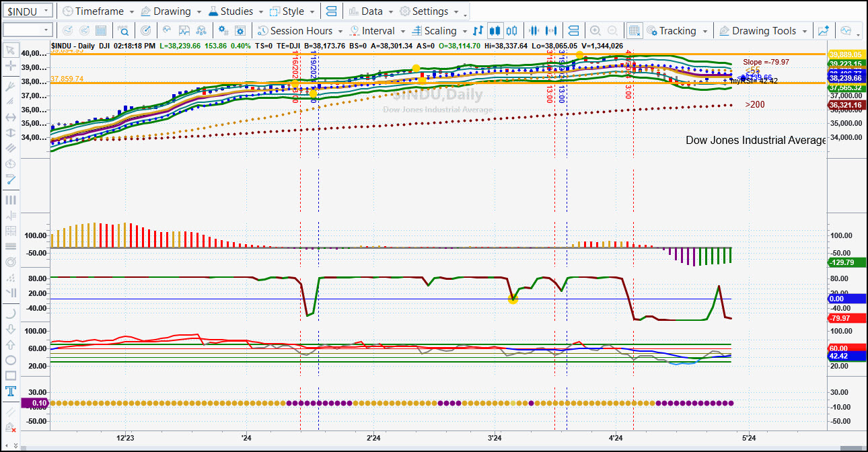Viewport: 868px width, 452px height.
Task: Click the study line chart icon
Action: 166,30
